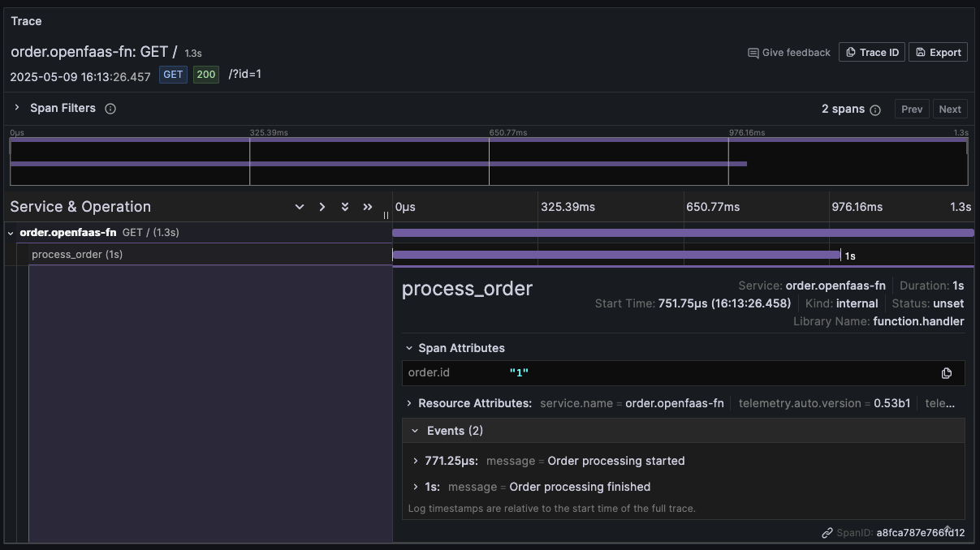This screenshot has width=980, height=550.
Task: Click the 650.77ms marker in the minimap
Action: pos(508,132)
